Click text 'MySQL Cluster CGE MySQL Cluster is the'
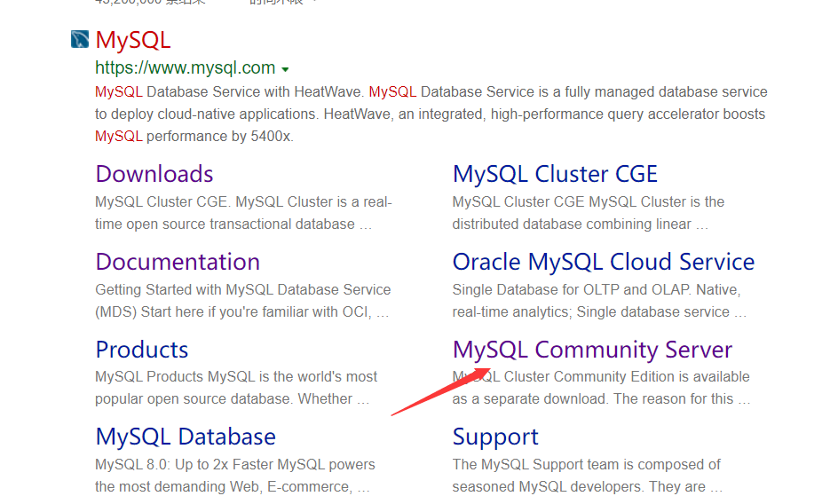830x504 pixels. tap(588, 202)
